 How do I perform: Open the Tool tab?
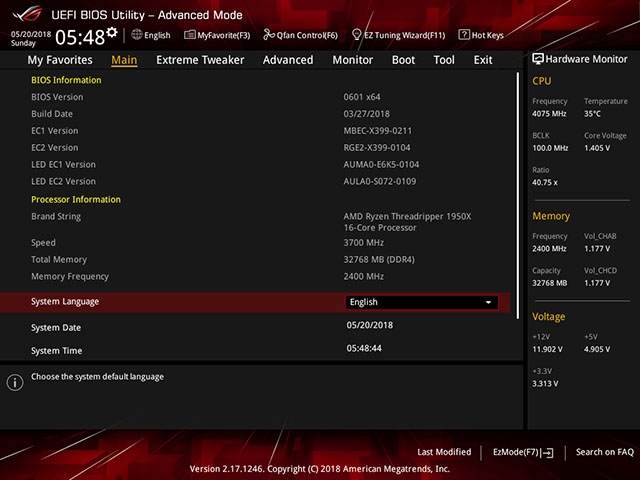point(444,60)
